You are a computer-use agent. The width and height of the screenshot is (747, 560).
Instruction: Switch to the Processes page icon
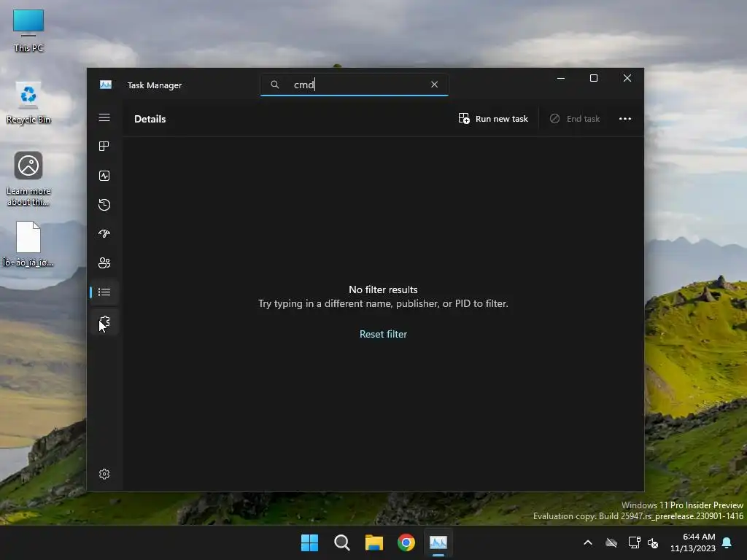(104, 146)
